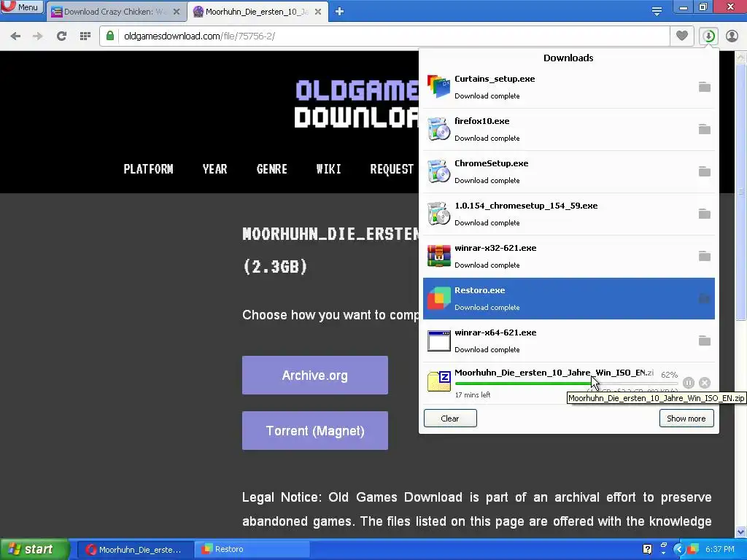
Task: Go back to previous page
Action: coord(15,36)
